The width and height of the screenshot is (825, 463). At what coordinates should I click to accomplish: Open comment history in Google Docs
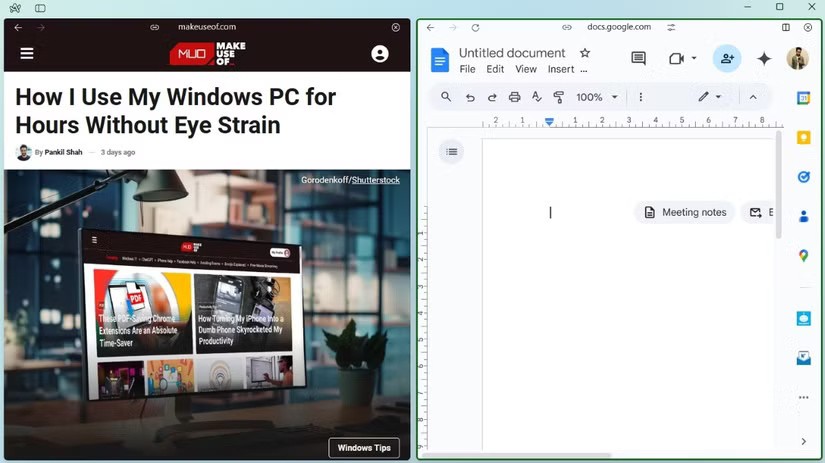tap(638, 59)
